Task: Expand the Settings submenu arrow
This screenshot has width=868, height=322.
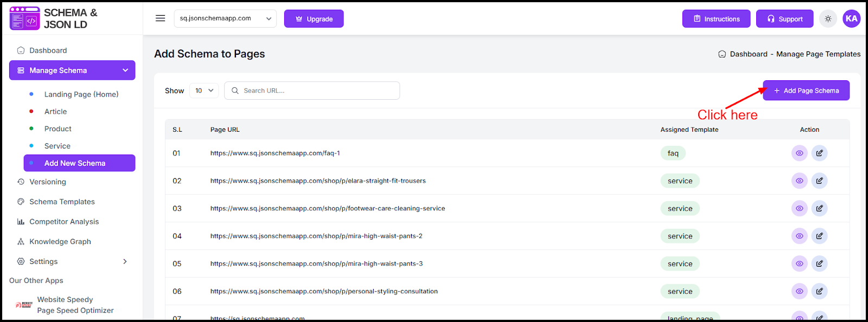Action: coord(125,261)
